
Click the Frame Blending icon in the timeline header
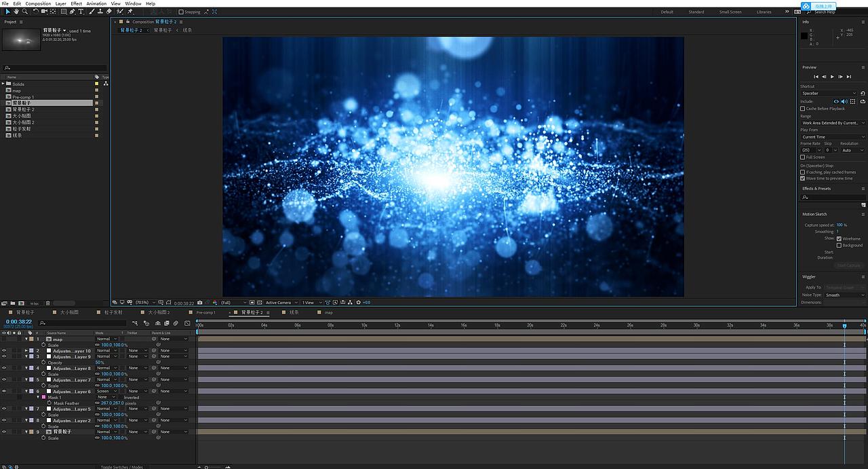(x=166, y=323)
